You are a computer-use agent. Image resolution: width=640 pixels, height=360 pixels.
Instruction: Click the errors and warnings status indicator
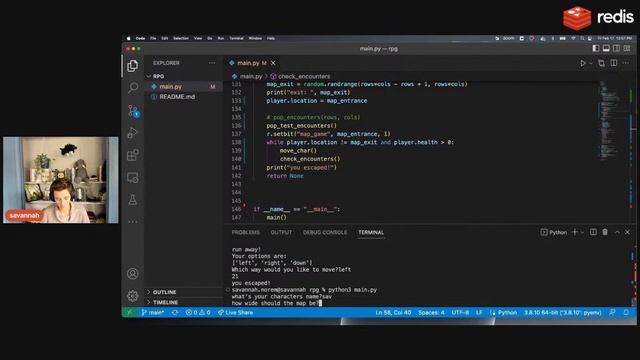198,313
